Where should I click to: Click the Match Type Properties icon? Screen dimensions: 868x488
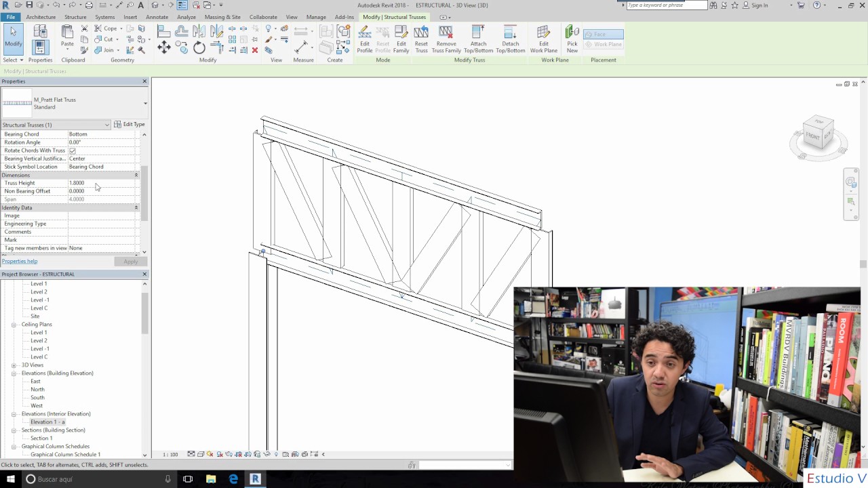coord(84,50)
